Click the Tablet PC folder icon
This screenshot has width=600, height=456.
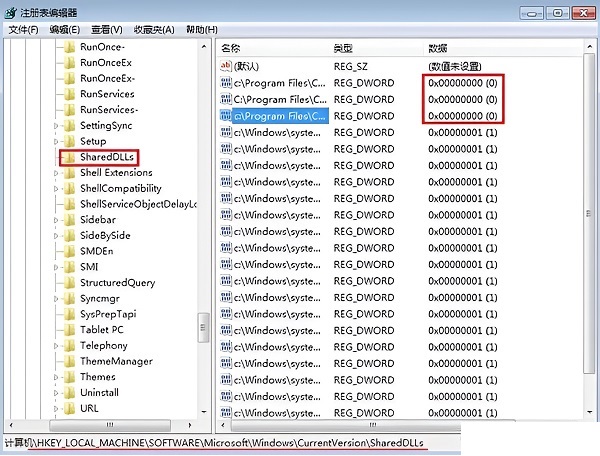(70, 329)
